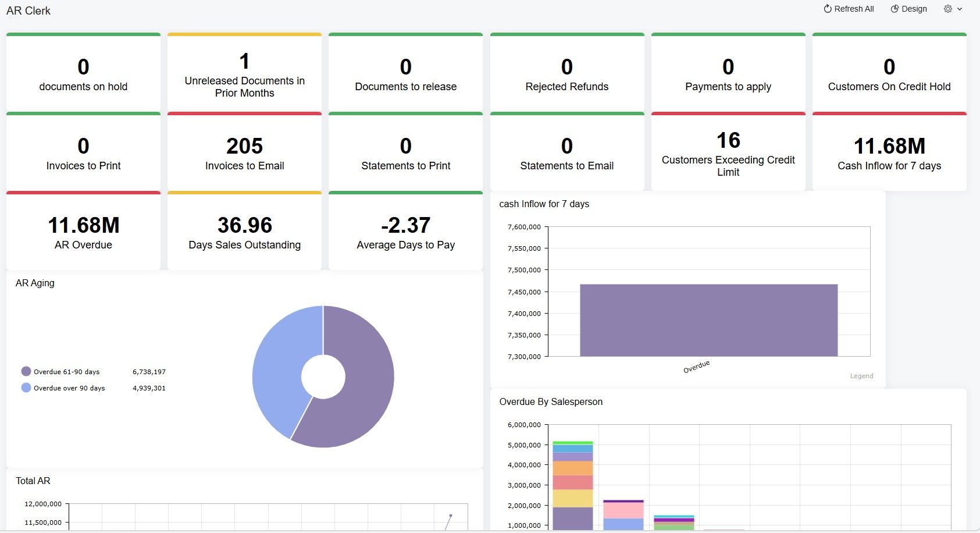
Task: Click the 12,000,000 axis label in Total AR
Action: 43,504
